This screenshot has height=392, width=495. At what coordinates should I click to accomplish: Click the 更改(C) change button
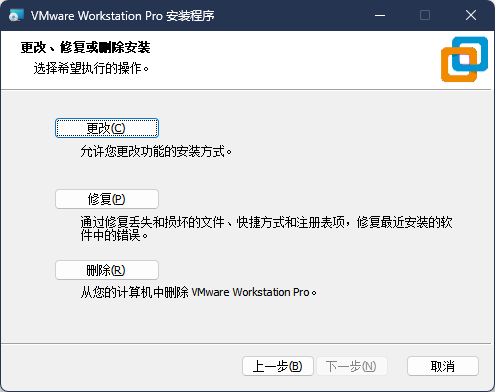click(x=107, y=128)
